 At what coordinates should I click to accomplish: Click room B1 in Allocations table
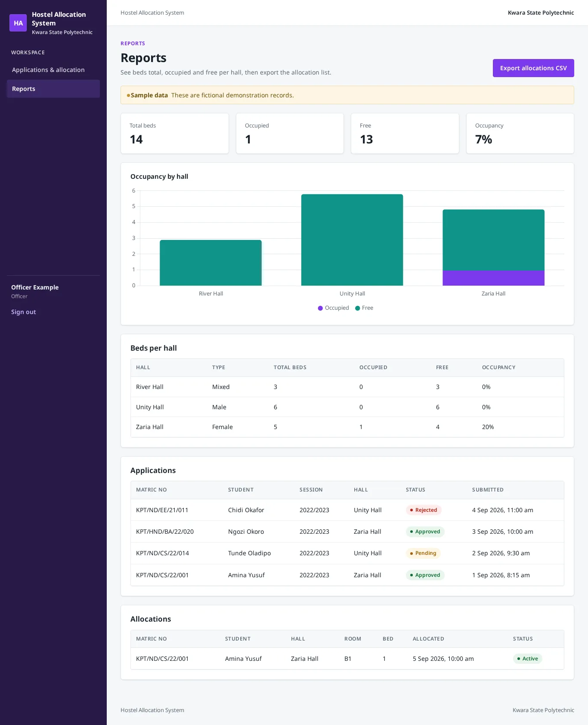click(348, 659)
